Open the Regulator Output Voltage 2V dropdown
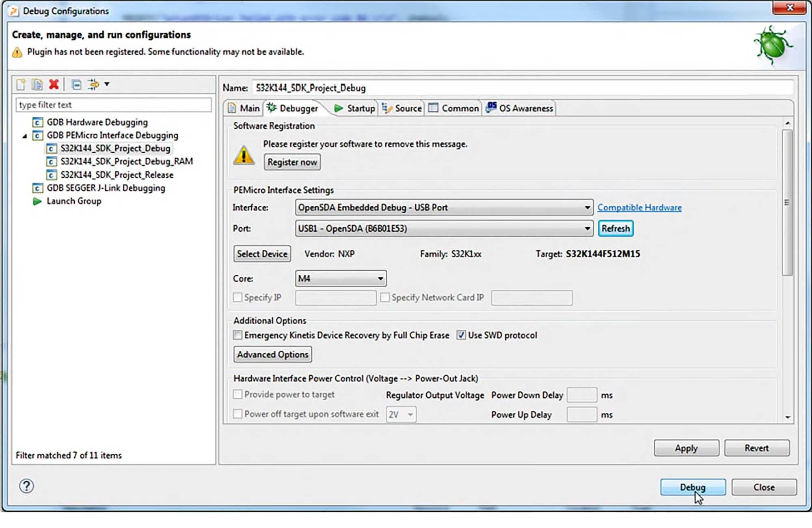812x528 pixels. pos(401,414)
